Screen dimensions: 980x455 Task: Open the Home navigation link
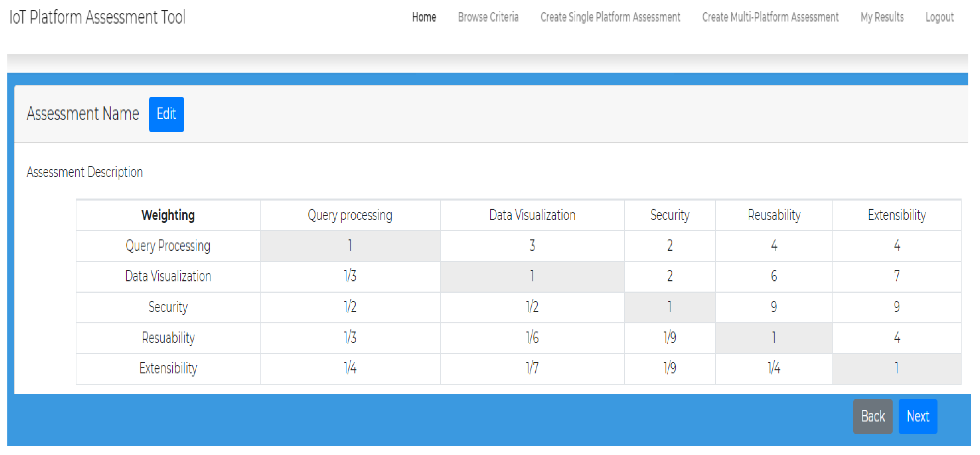tap(424, 17)
